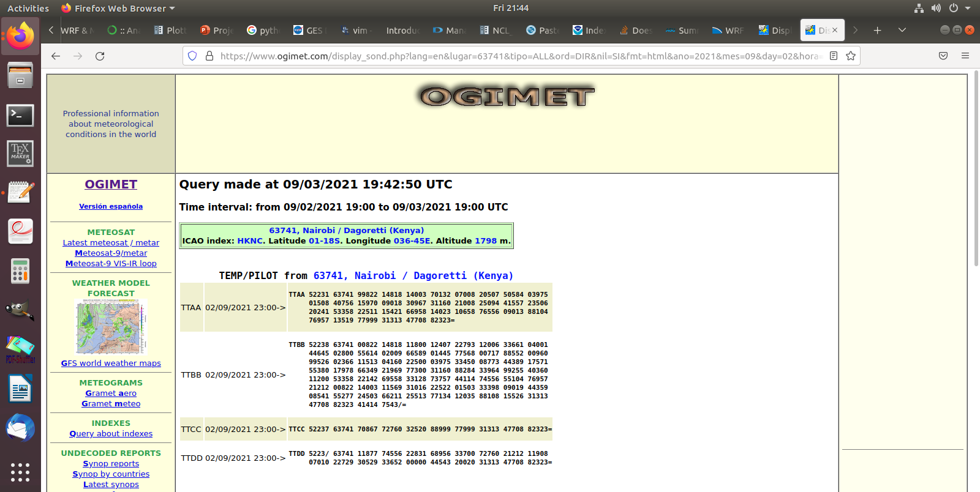View site security padlock information

point(209,56)
